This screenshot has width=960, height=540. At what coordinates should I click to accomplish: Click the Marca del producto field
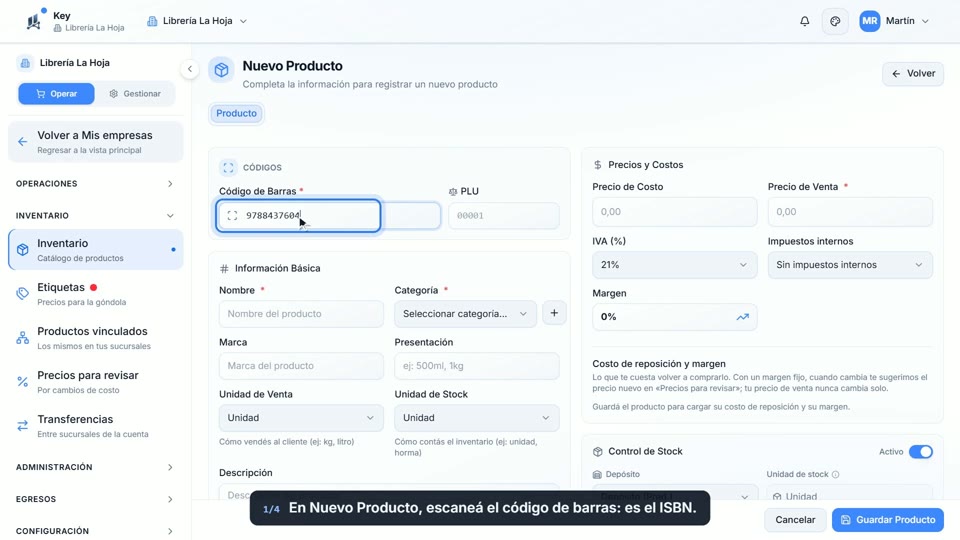(301, 366)
